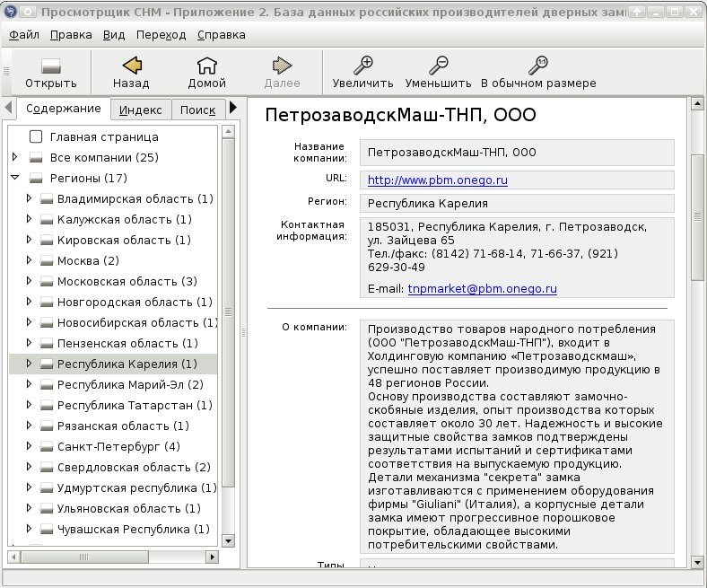Select the Содержание tab
The image size is (707, 588).
tap(63, 109)
